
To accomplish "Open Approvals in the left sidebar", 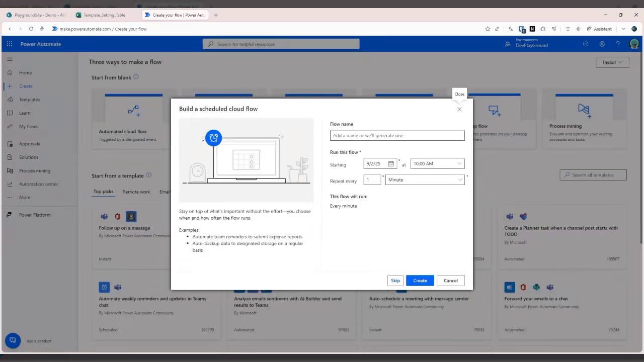I will (x=29, y=144).
